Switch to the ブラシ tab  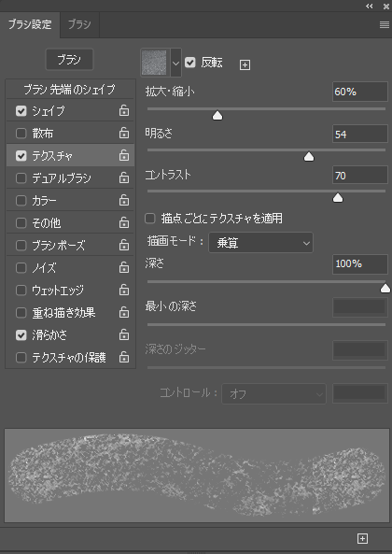click(79, 24)
